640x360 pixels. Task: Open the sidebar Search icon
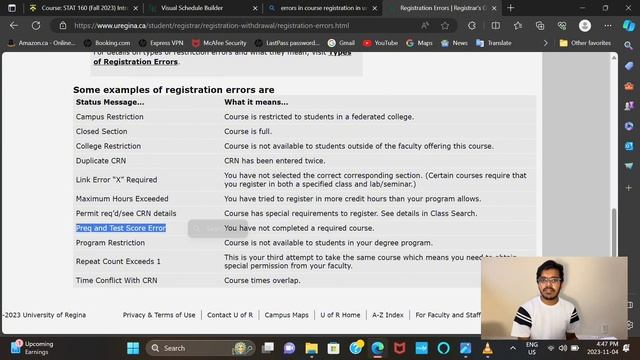[x=629, y=46]
